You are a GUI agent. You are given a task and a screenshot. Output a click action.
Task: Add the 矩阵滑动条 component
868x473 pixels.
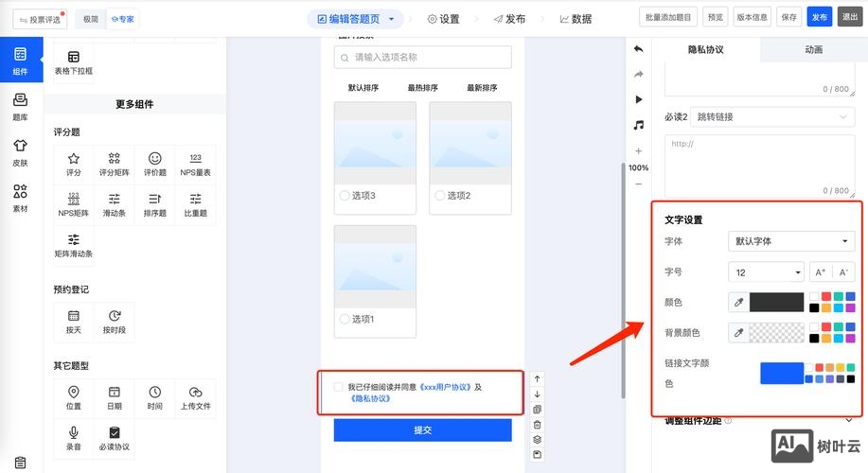[74, 246]
